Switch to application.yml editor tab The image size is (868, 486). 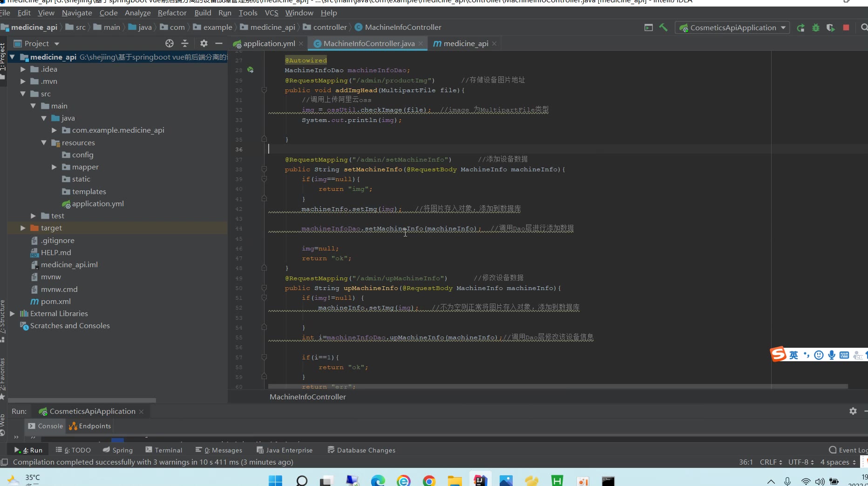click(x=269, y=43)
